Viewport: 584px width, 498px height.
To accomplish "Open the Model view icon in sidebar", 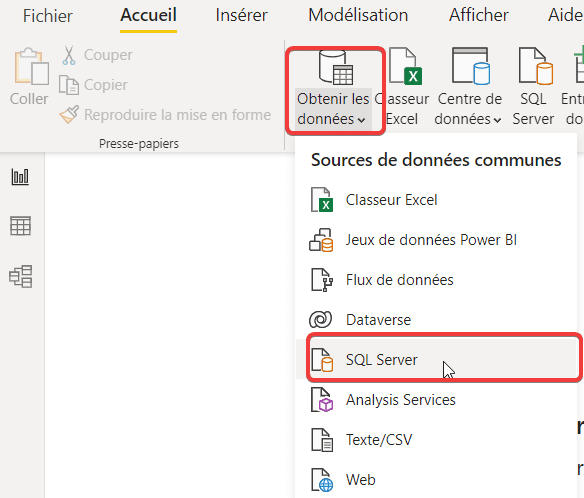I will click(x=20, y=276).
